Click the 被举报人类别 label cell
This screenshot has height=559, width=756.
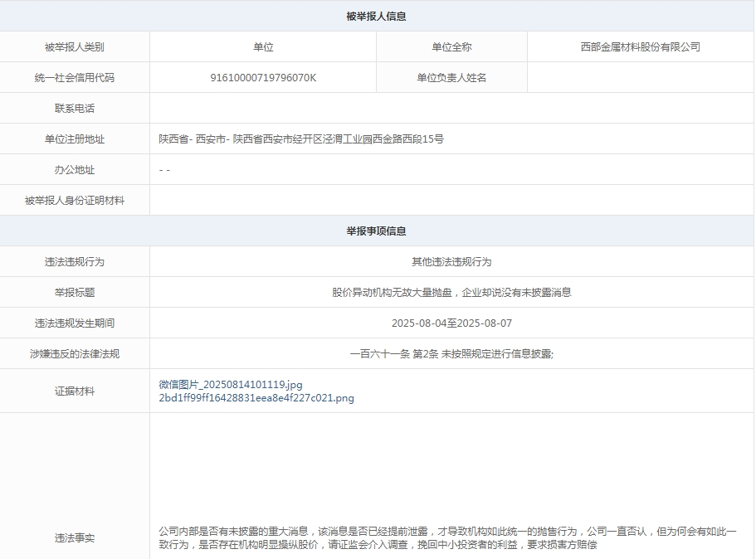click(x=74, y=46)
